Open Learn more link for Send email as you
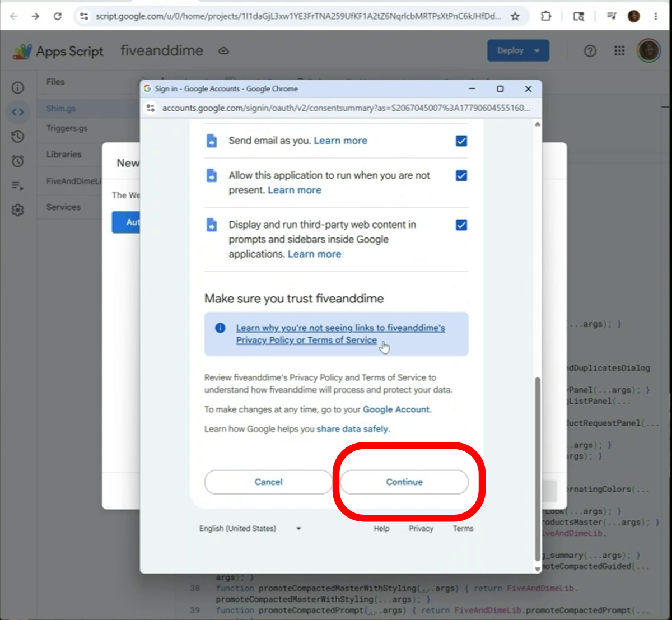 click(340, 141)
